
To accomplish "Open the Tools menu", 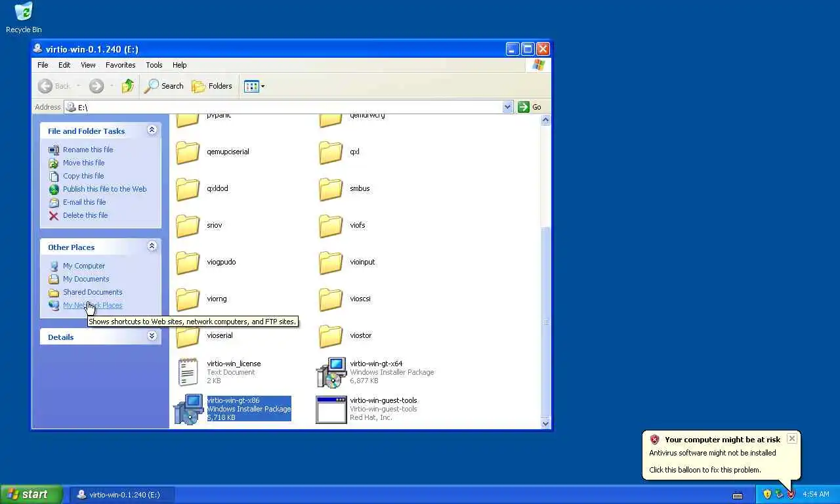I will (x=154, y=65).
